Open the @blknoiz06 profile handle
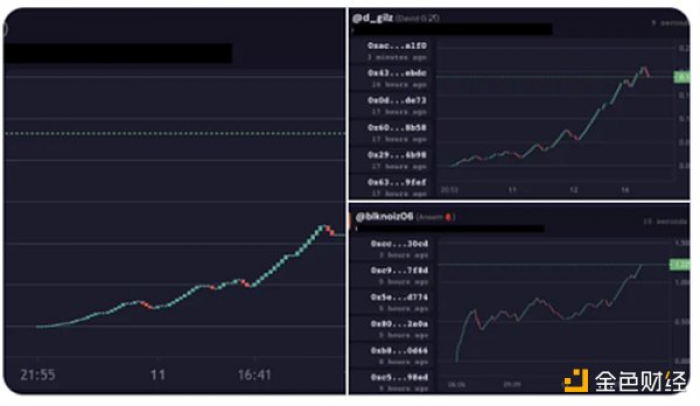This screenshot has width=700, height=406. click(384, 217)
